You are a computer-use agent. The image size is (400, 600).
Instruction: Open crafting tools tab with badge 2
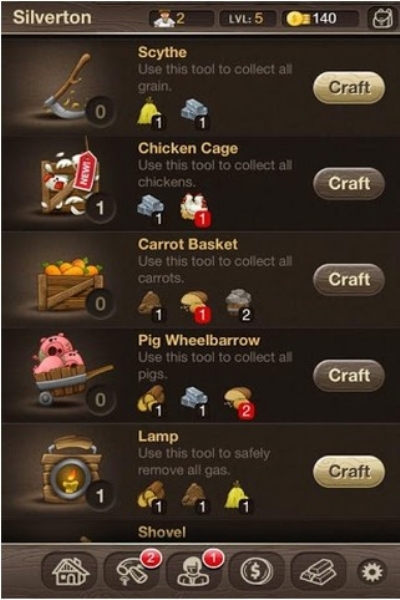(x=132, y=571)
